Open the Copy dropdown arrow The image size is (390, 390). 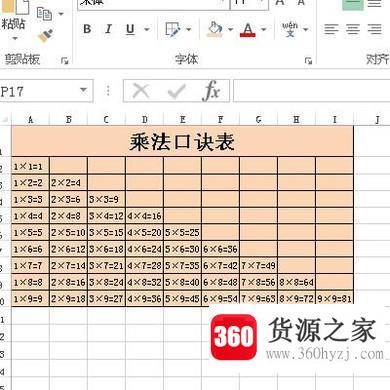(x=61, y=14)
